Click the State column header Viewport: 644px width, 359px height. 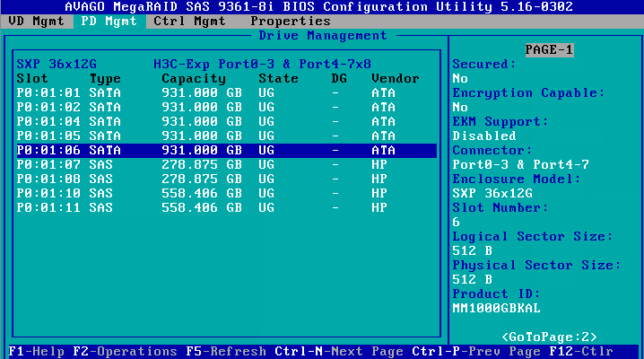pyautogui.click(x=278, y=78)
